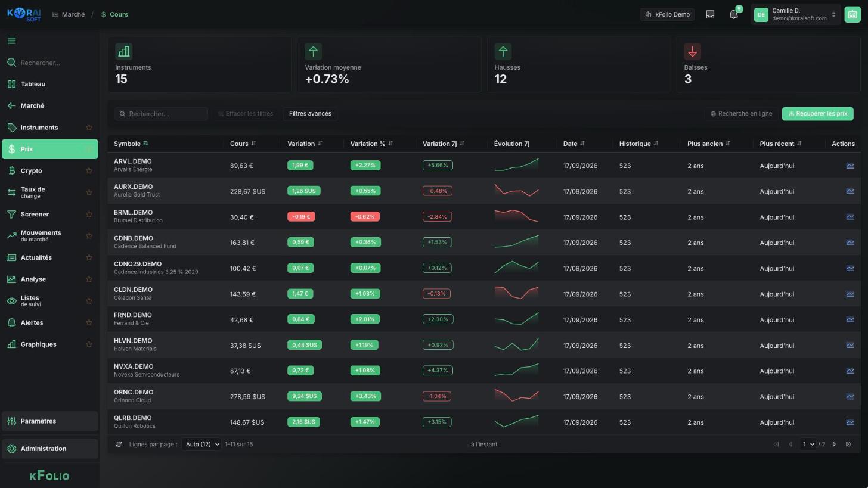This screenshot has height=488, width=868.
Task: Open Taux de change sidebar item
Action: point(49,192)
